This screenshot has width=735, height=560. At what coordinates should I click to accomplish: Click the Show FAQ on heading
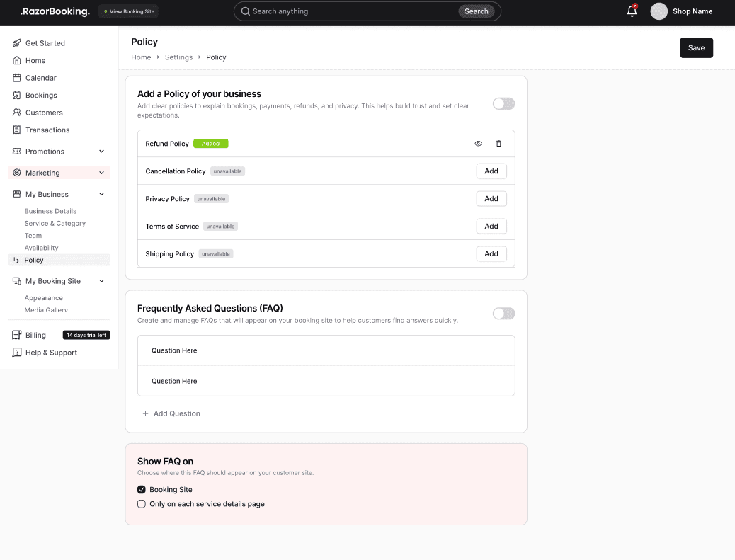166,462
